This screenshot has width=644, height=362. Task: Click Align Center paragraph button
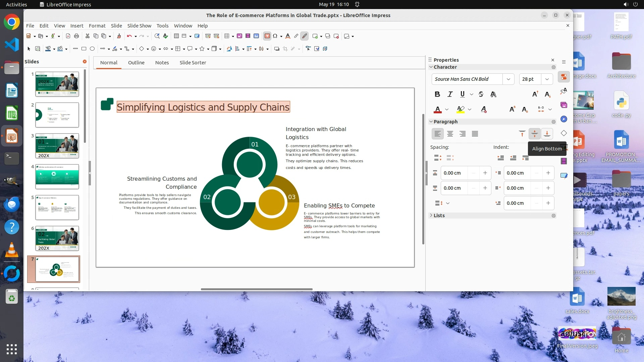(450, 134)
